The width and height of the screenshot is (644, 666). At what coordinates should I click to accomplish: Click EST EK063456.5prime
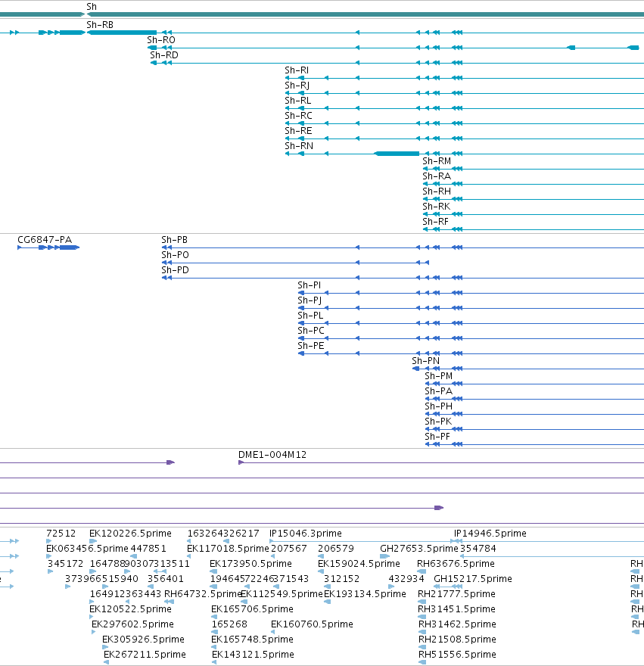(87, 549)
